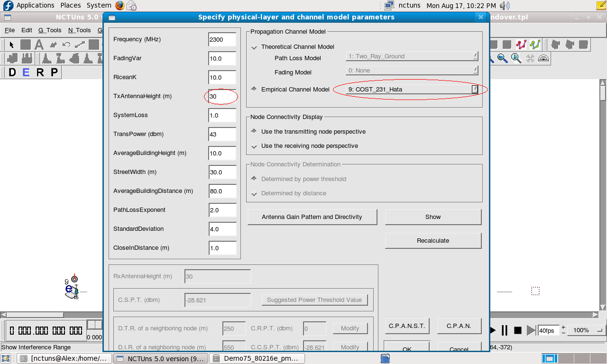The height and width of the screenshot is (364, 607).
Task: Select Determined by power threshold
Action: [x=254, y=179]
